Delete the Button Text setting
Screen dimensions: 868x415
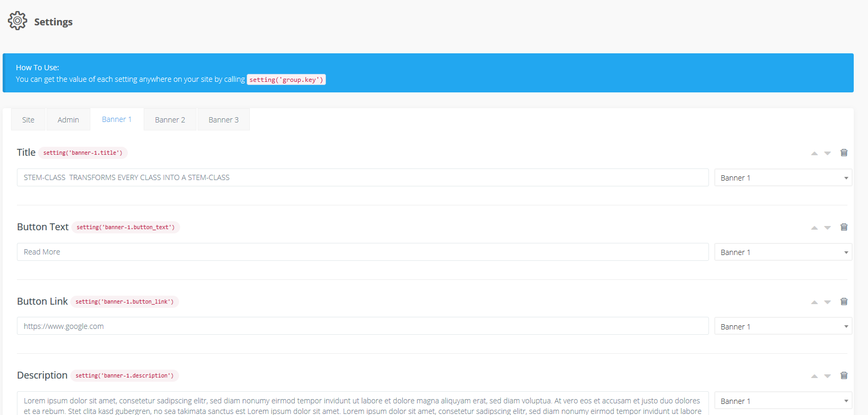(x=844, y=227)
